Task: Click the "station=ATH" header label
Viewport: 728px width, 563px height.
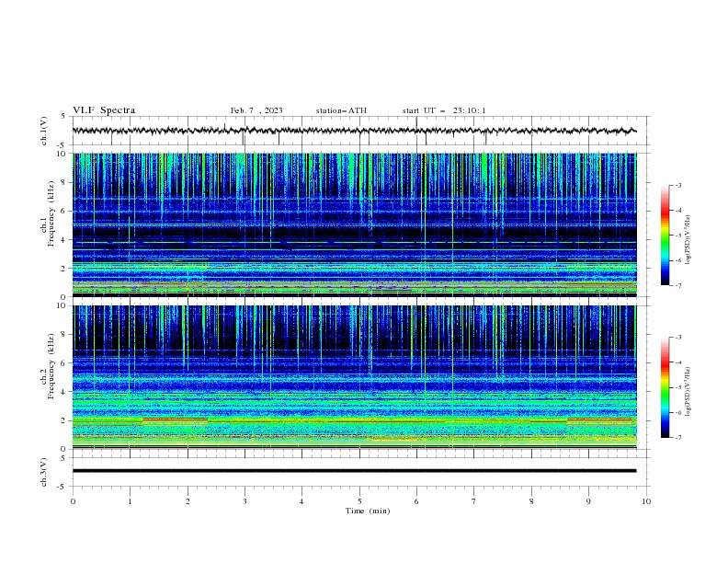Action: tap(341, 110)
